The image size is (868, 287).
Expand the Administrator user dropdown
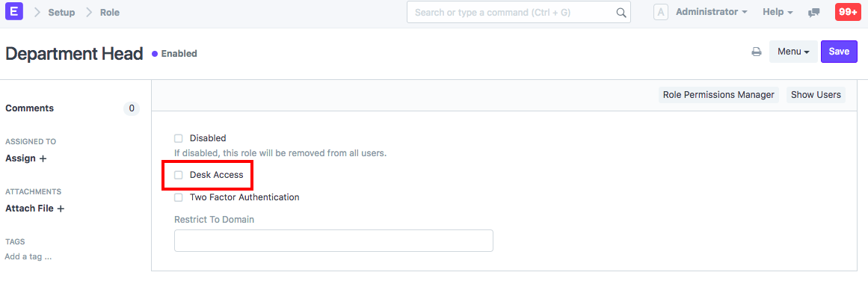coord(712,12)
